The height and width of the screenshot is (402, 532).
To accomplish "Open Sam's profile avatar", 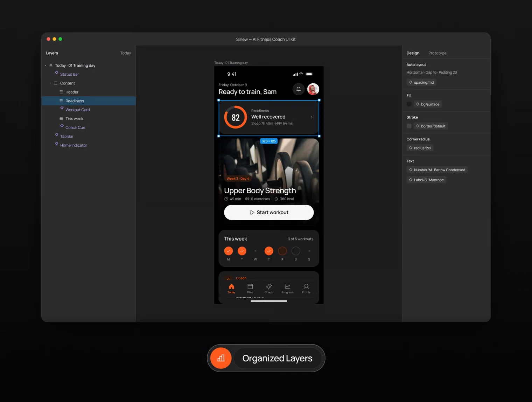I will coord(313,89).
